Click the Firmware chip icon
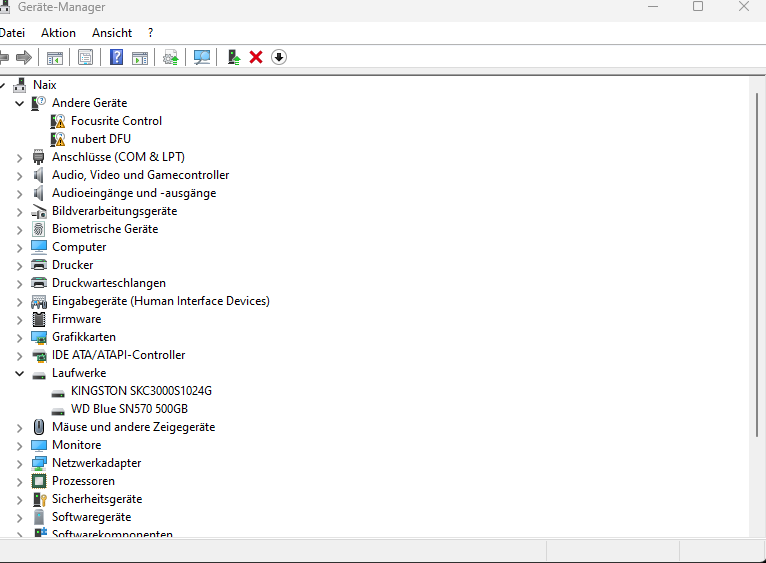Image resolution: width=766 pixels, height=563 pixels. click(39, 319)
